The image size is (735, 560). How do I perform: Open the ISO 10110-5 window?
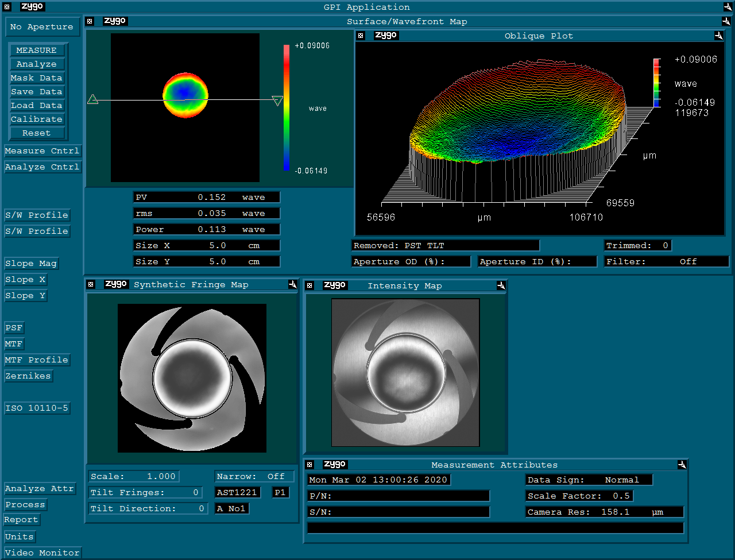pos(37,408)
